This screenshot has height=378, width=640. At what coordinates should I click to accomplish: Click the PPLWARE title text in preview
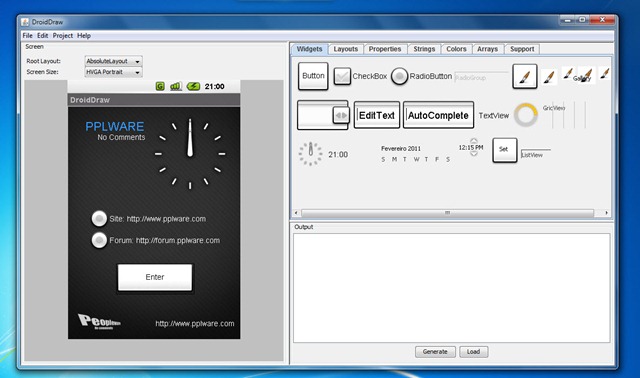[x=115, y=127]
